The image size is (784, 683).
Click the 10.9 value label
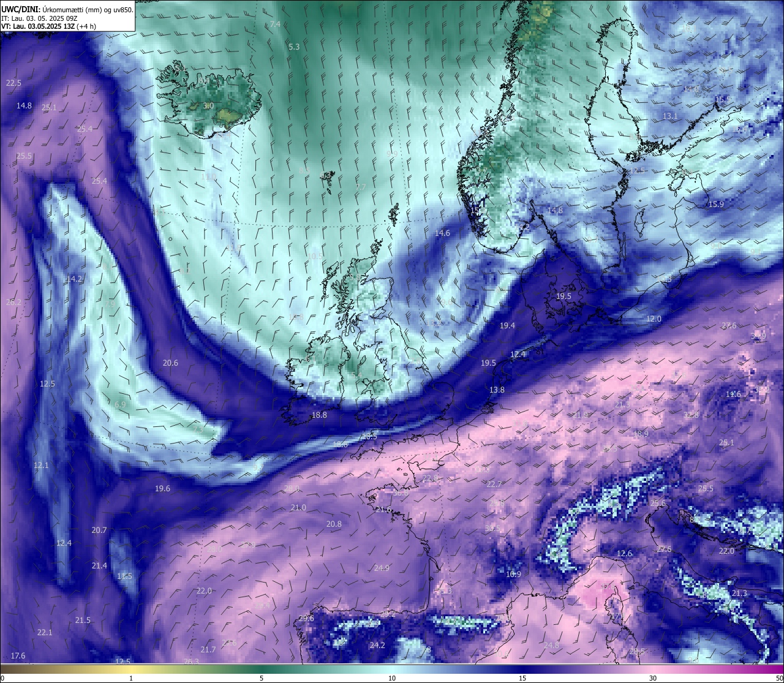pos(513,575)
